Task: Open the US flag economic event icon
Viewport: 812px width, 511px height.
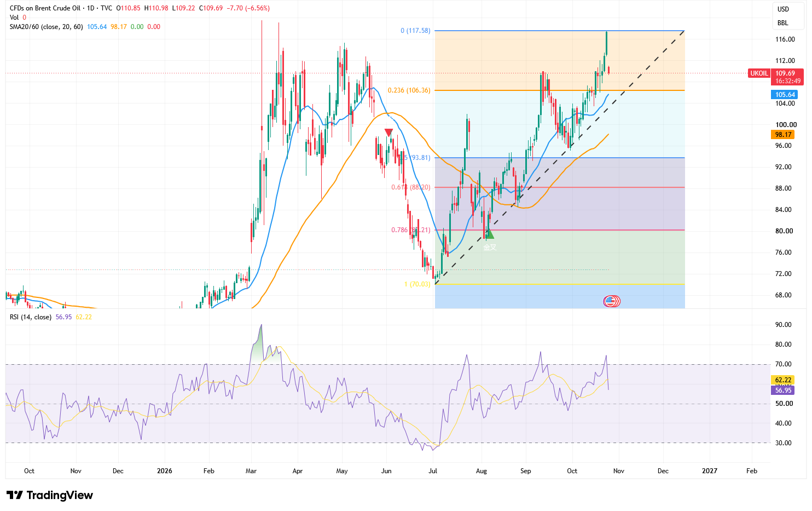Action: tap(610, 301)
